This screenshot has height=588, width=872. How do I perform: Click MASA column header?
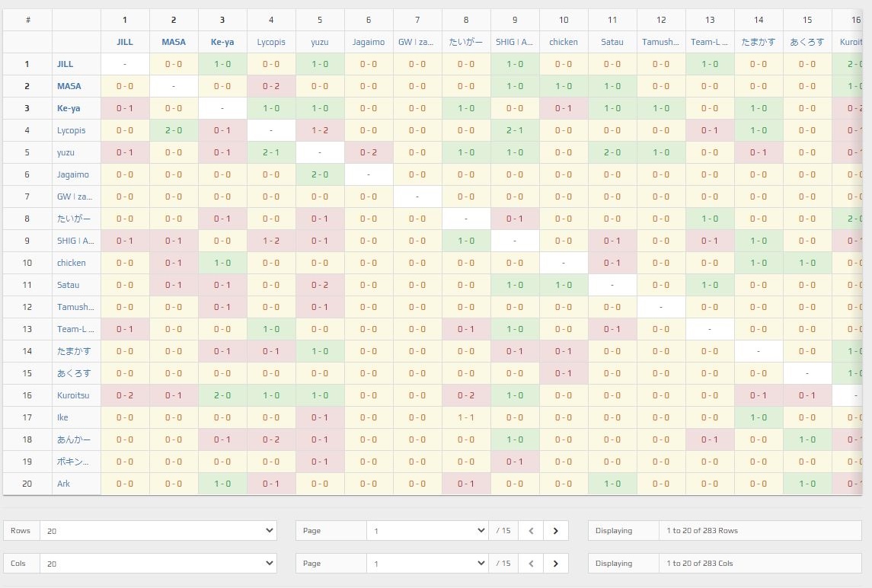(x=174, y=42)
